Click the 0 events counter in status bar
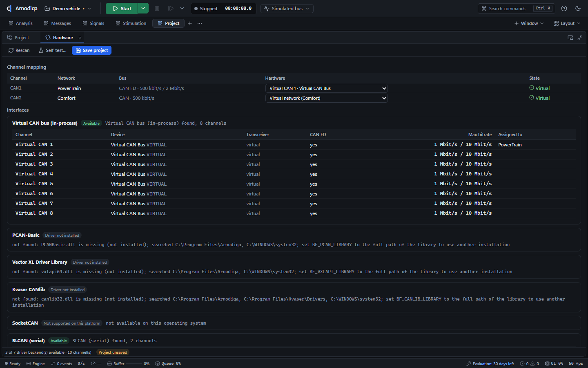 [61, 364]
